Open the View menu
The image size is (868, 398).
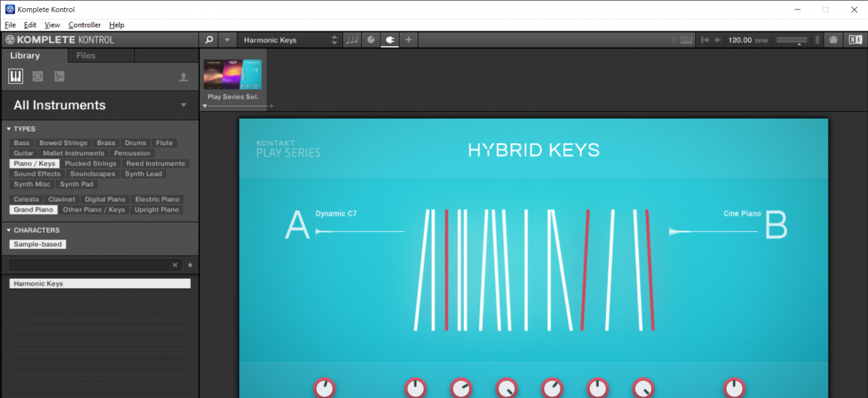[52, 25]
